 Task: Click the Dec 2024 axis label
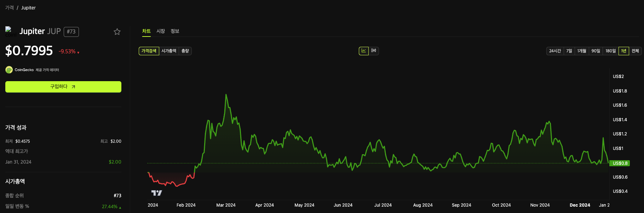click(580, 205)
